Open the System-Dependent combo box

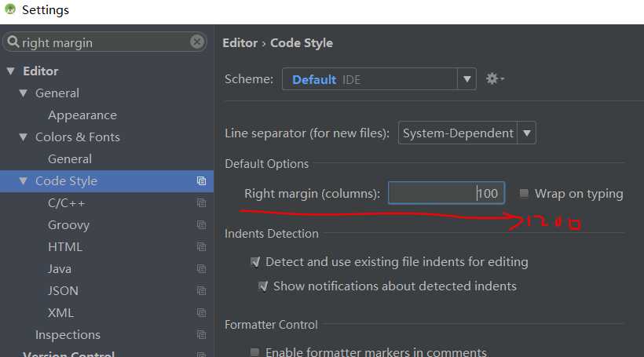pos(467,133)
